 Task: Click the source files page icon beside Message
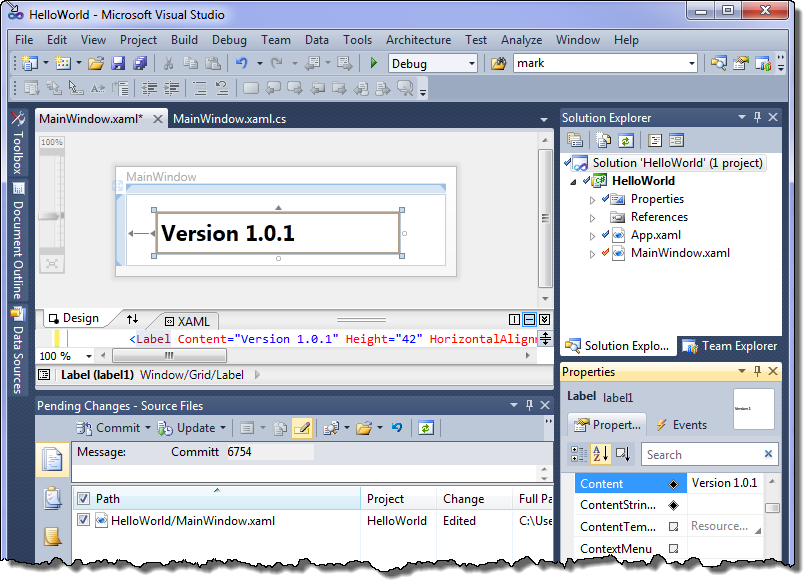click(x=52, y=459)
